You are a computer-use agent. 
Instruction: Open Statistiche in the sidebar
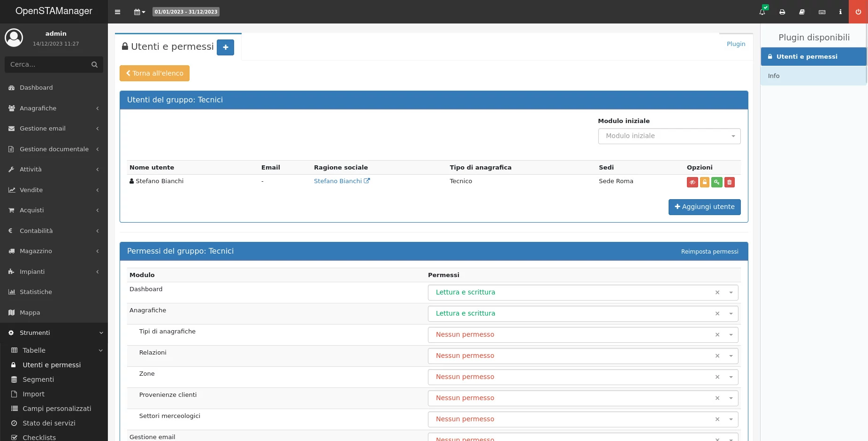[54, 292]
